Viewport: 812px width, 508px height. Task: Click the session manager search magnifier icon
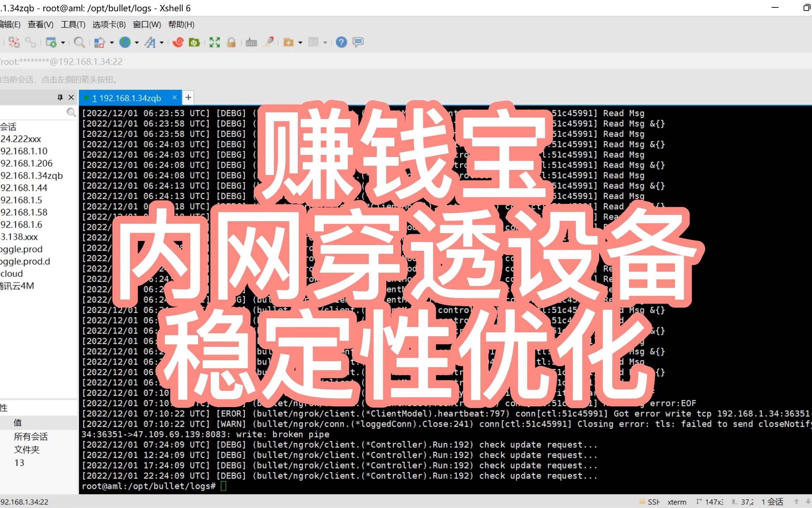pyautogui.click(x=71, y=113)
